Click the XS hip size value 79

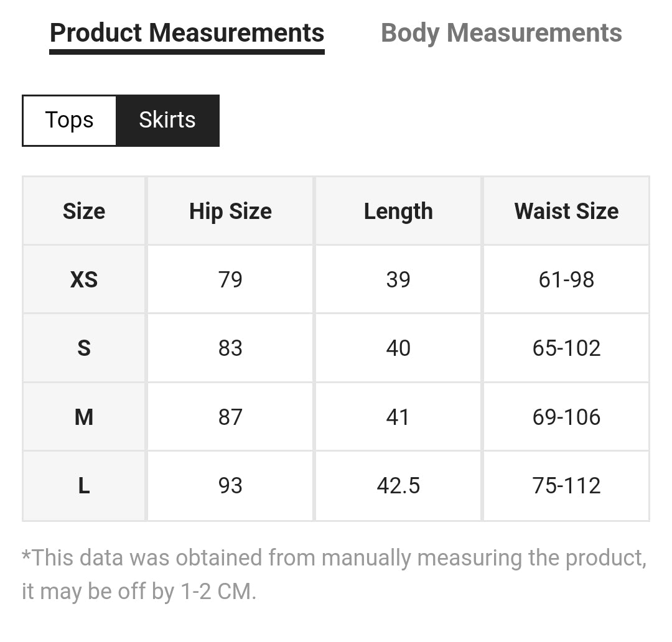pyautogui.click(x=230, y=280)
